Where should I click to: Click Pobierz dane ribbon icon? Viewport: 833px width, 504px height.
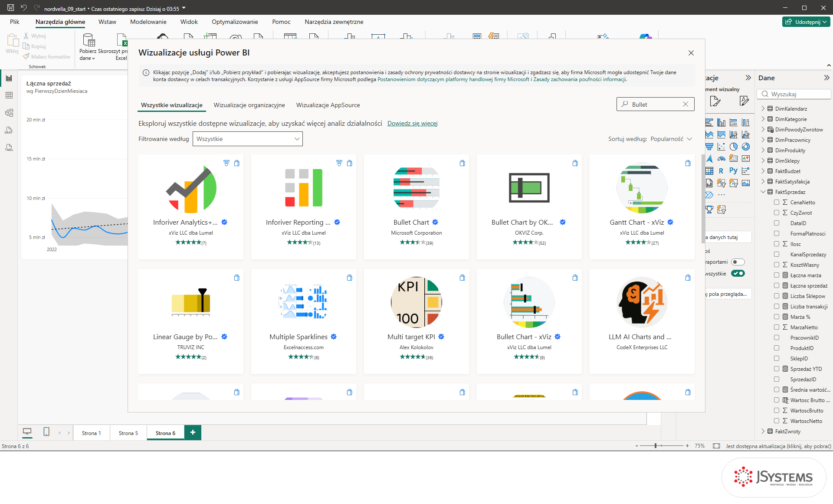click(x=88, y=47)
